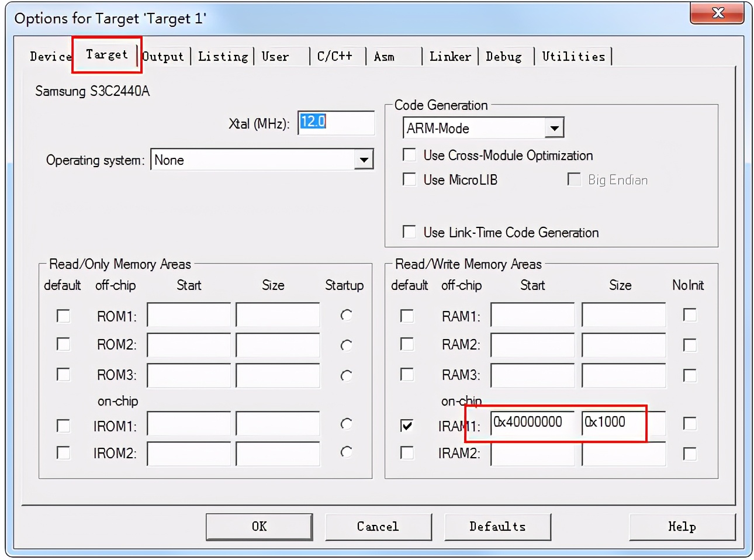Toggle the Big Endian checkbox
This screenshot has width=754, height=560.
click(574, 179)
